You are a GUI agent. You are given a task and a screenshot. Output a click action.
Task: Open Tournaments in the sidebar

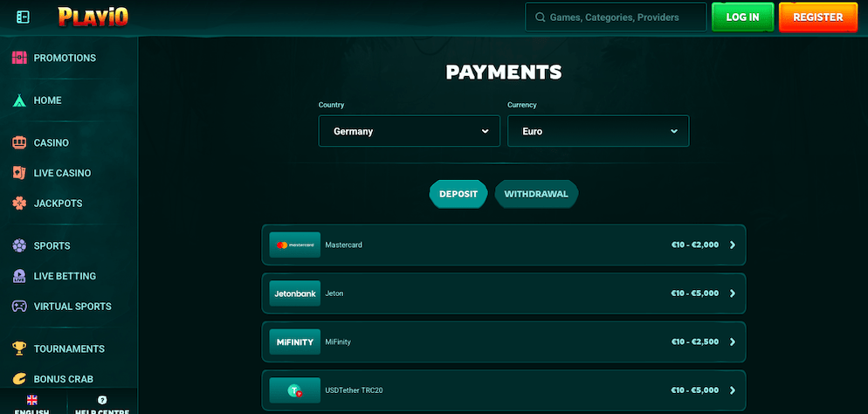(x=69, y=348)
